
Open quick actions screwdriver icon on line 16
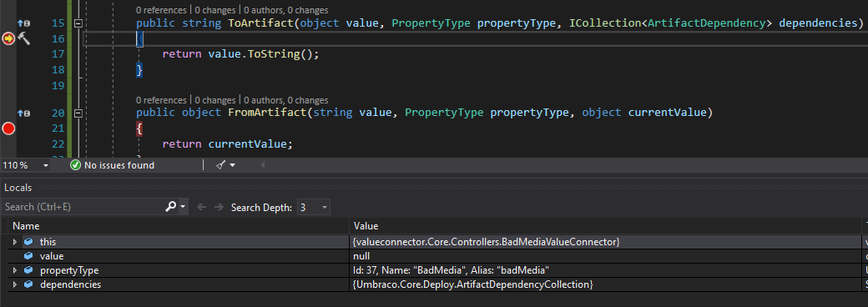point(24,38)
